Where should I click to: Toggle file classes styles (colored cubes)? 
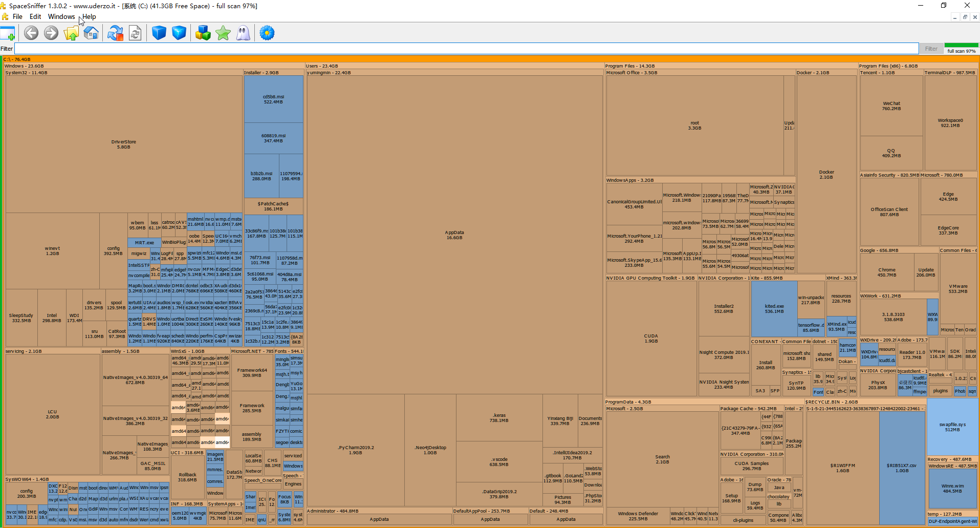203,33
